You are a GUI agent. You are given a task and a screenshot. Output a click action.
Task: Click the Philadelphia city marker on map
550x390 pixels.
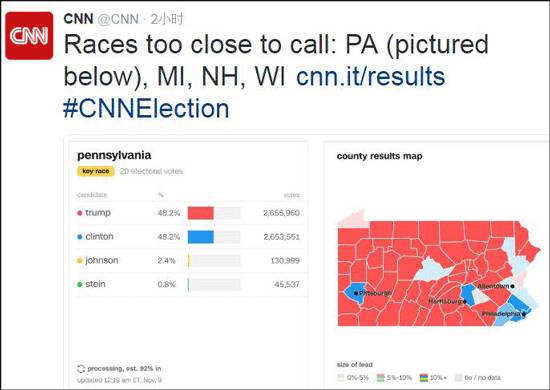point(523,314)
